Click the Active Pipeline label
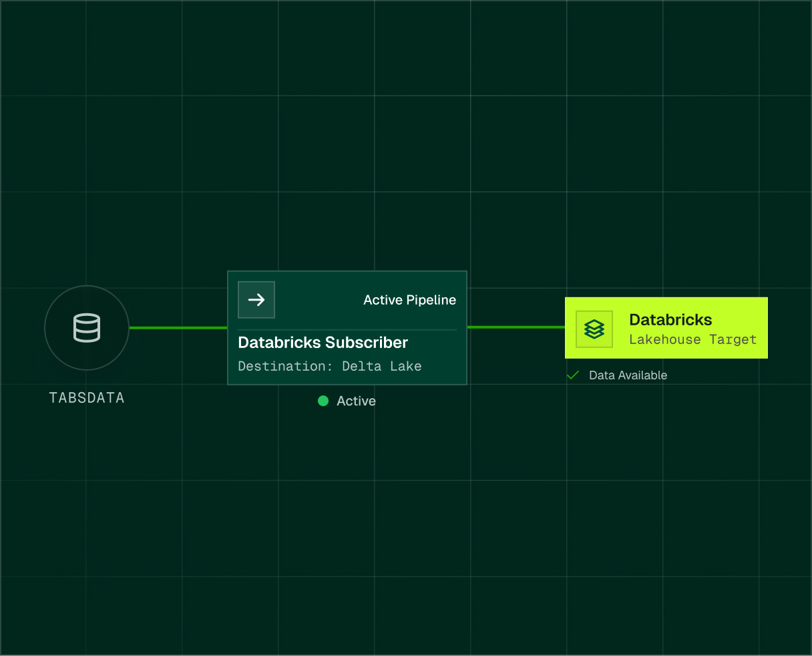Screen dimensions: 812x656 coord(410,300)
